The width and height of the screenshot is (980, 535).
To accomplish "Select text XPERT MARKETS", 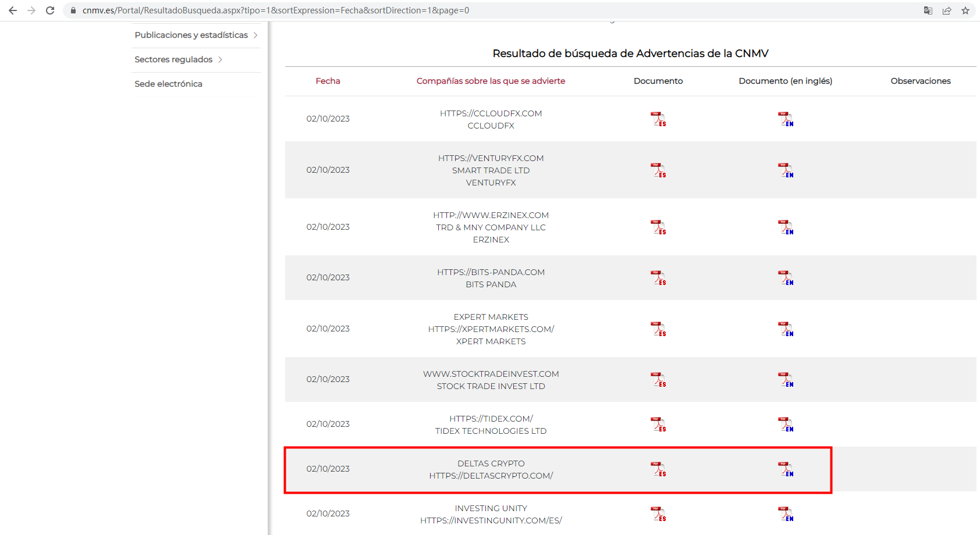I will click(x=491, y=341).
